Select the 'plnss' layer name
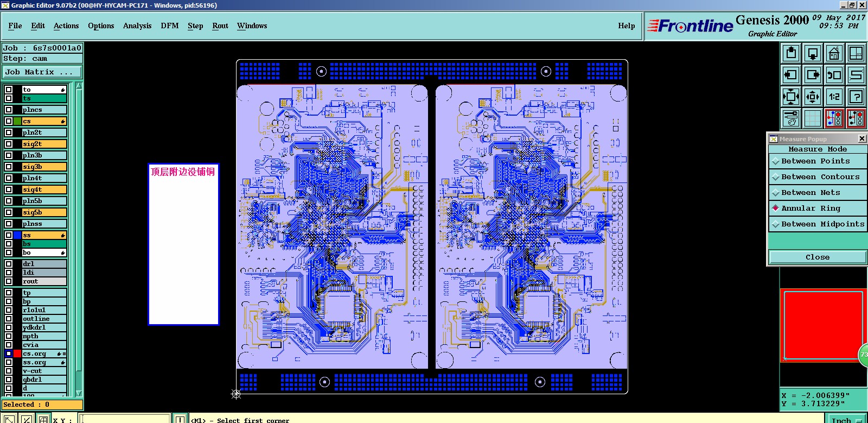The height and width of the screenshot is (423, 868). (x=44, y=224)
